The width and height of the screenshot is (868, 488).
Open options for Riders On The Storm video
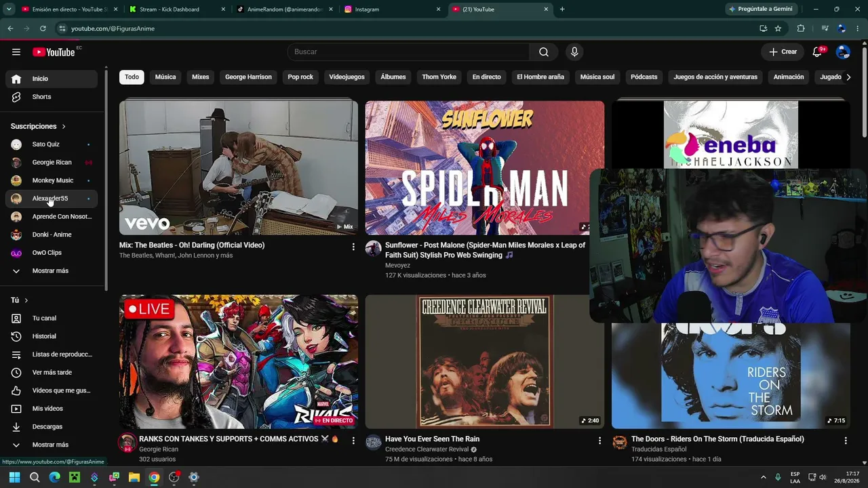[846, 441]
